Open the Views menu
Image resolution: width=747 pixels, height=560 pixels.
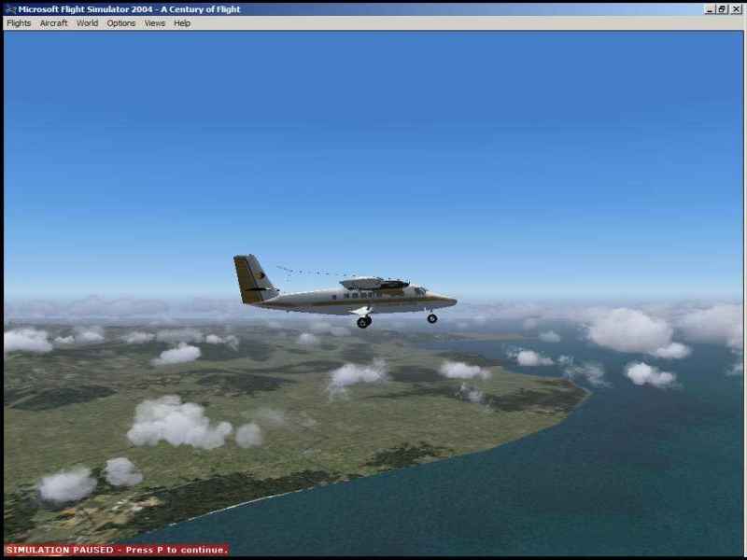(154, 23)
